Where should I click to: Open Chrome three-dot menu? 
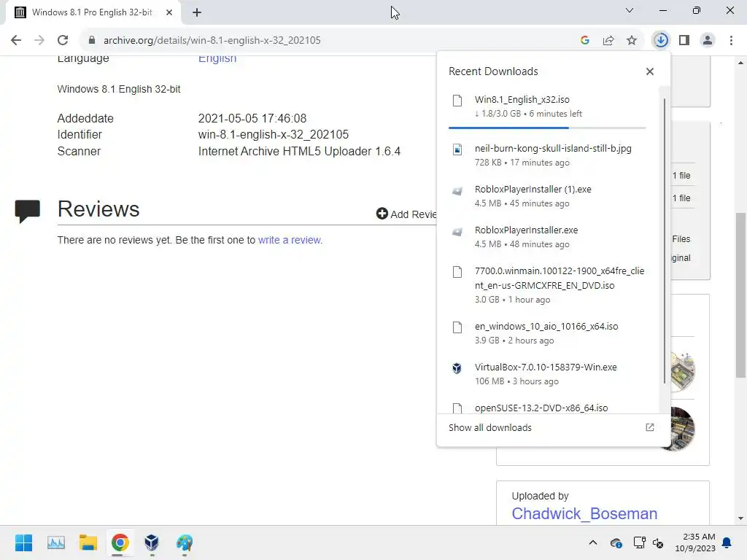731,41
